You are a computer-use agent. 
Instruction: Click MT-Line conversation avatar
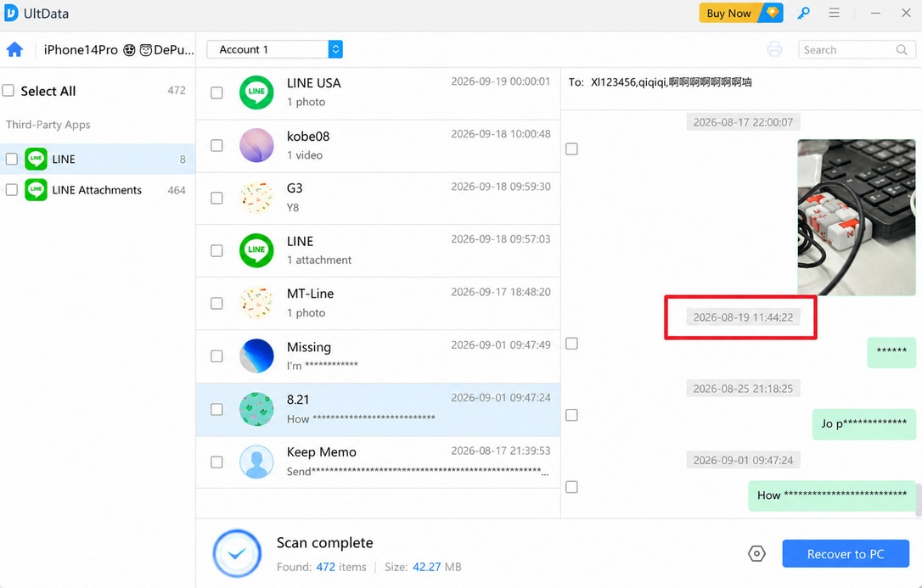click(256, 303)
